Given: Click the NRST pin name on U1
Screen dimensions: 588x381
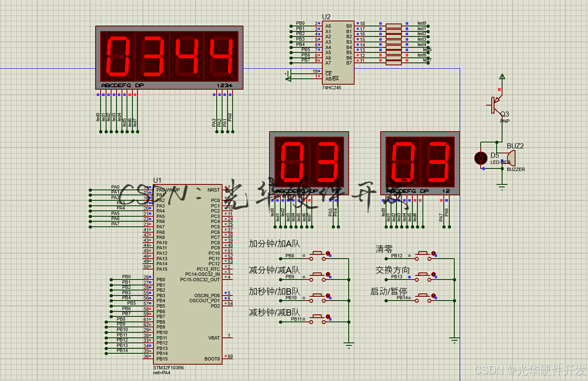Looking at the screenshot, I should coord(214,190).
